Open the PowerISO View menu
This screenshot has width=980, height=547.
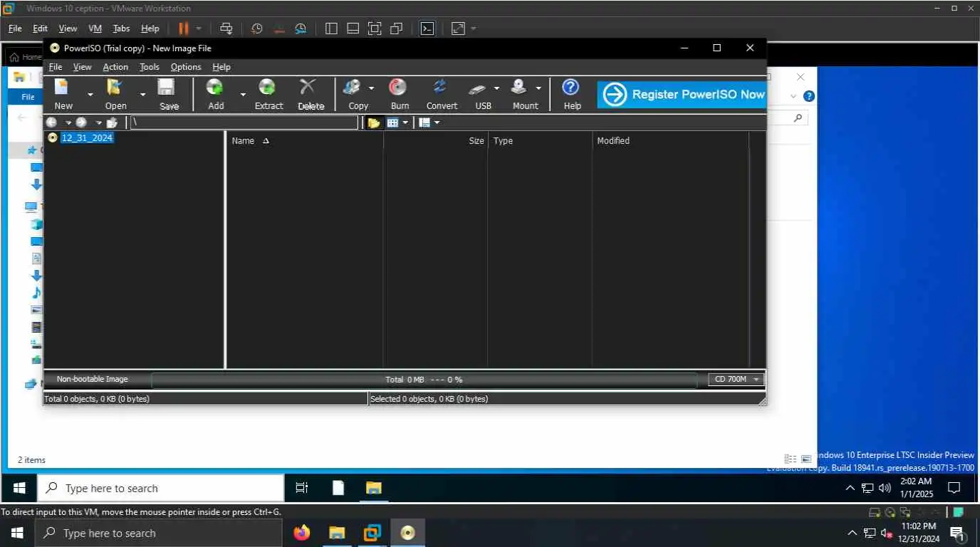(83, 67)
